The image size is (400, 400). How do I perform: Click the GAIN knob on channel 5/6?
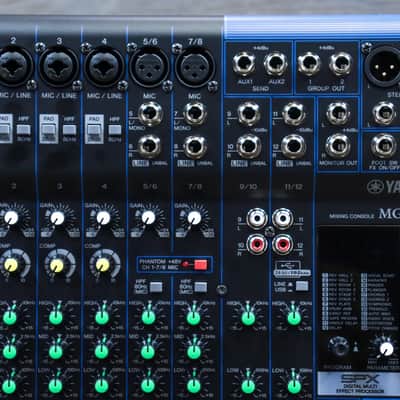148,218
